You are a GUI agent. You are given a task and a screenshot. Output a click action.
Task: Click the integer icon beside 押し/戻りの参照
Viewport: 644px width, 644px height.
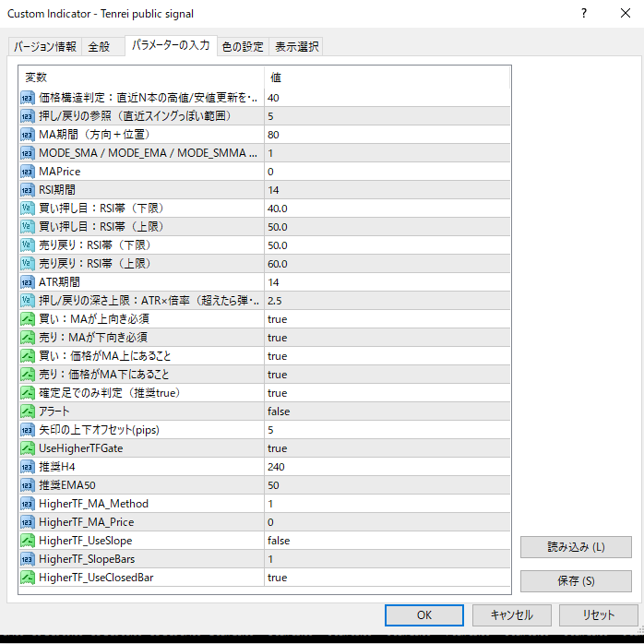tap(28, 116)
